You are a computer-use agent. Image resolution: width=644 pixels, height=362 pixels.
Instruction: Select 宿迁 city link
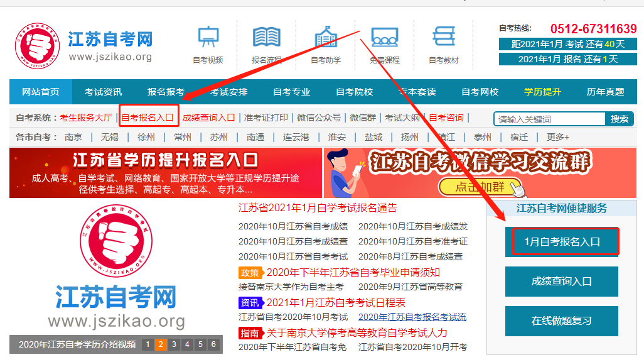click(518, 137)
